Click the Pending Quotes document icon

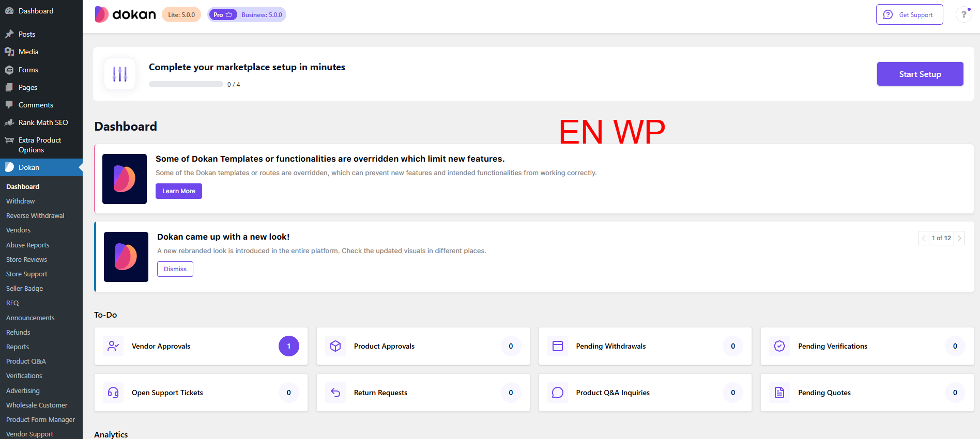[779, 393]
